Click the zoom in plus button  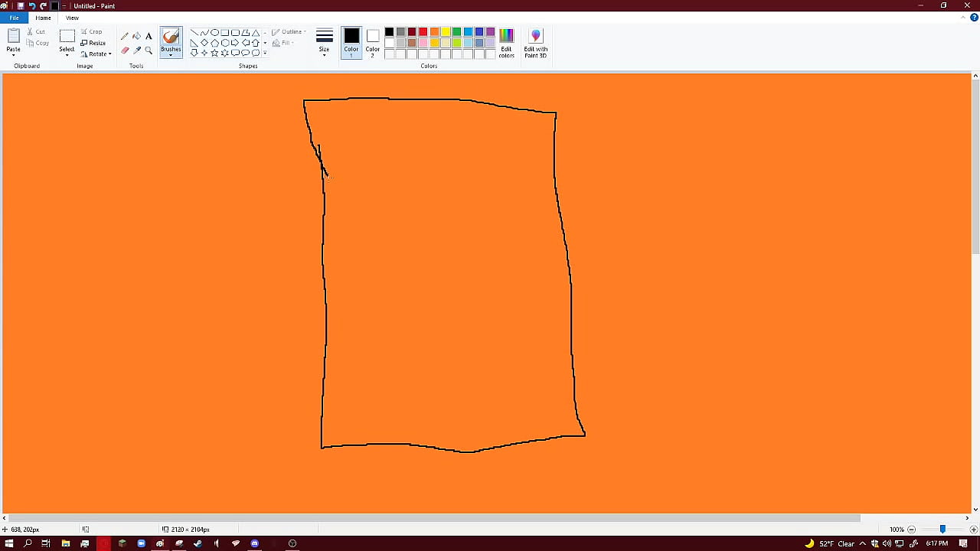coord(973,530)
